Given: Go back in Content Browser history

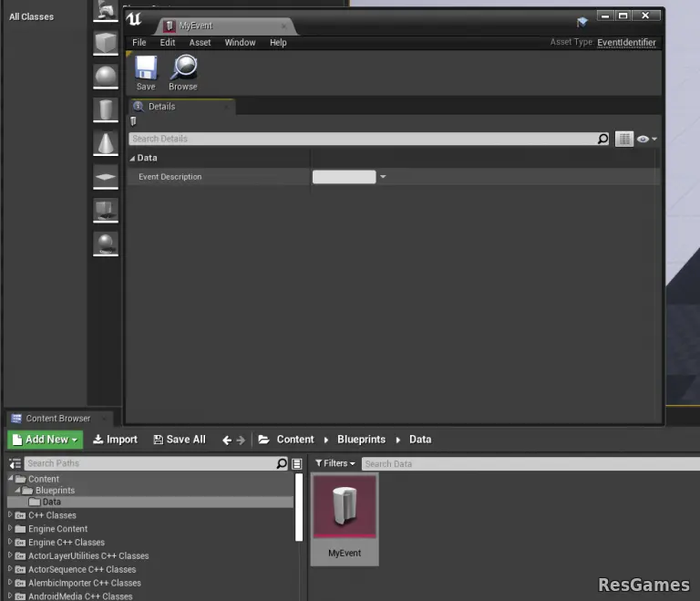Looking at the screenshot, I should [227, 440].
